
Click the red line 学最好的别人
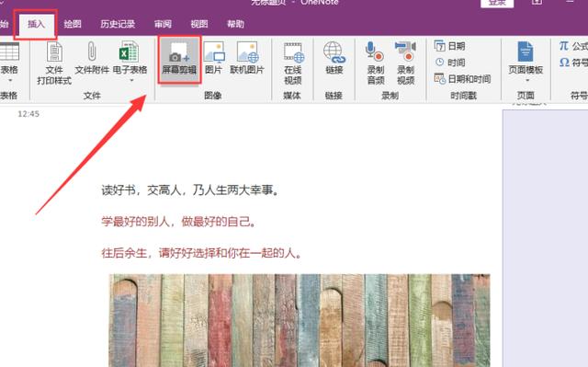coord(179,222)
